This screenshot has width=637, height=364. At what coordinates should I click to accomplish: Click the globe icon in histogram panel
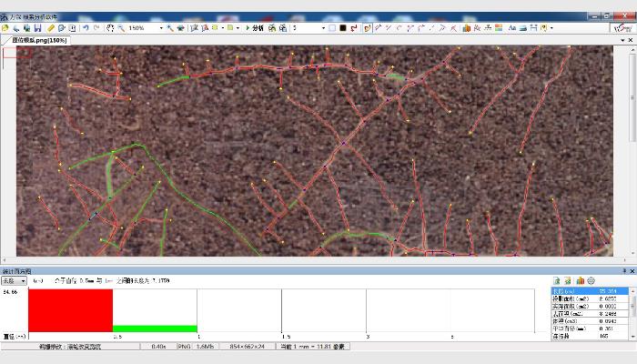[x=591, y=281]
